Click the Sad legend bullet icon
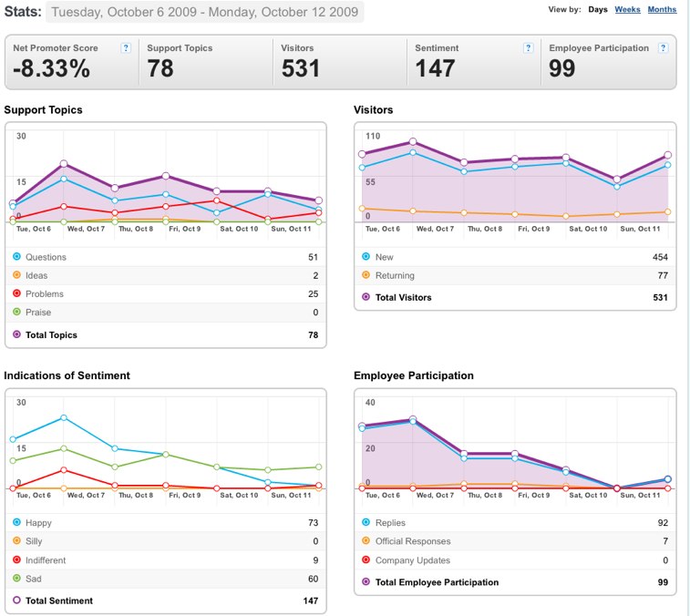This screenshot has height=616, width=690. click(x=16, y=578)
